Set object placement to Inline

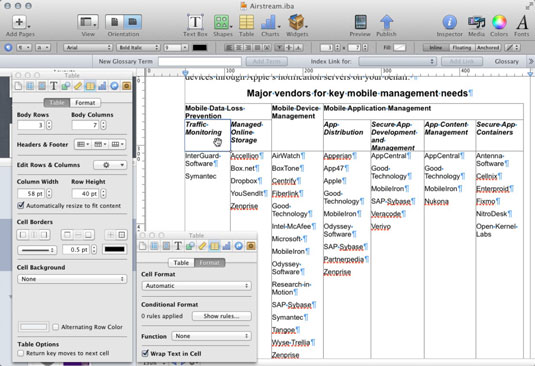click(x=436, y=48)
